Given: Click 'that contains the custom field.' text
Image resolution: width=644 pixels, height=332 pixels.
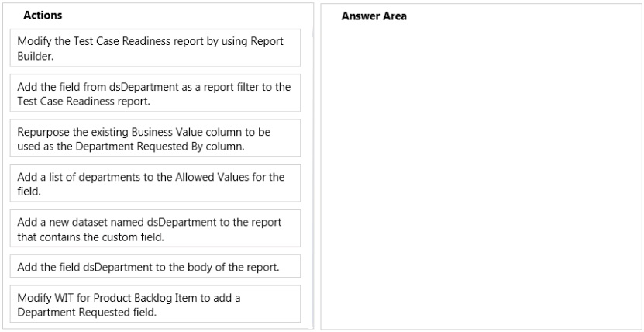Looking at the screenshot, I should (91, 237).
